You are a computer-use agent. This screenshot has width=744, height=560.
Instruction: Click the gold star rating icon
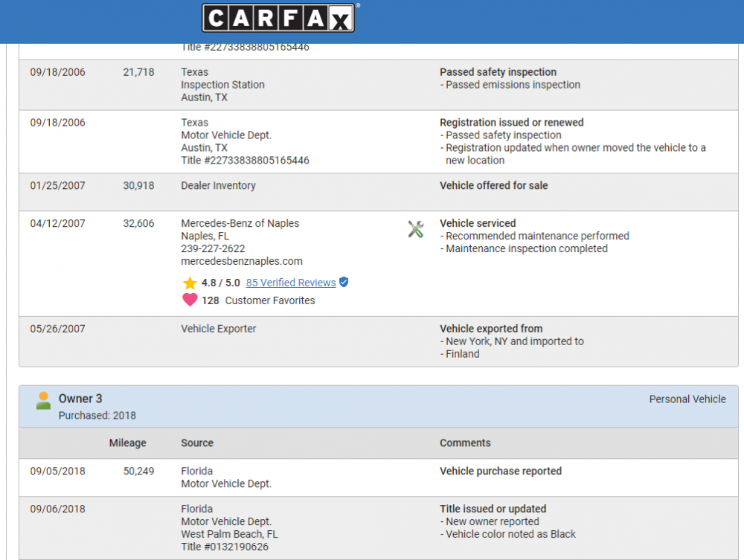(190, 283)
